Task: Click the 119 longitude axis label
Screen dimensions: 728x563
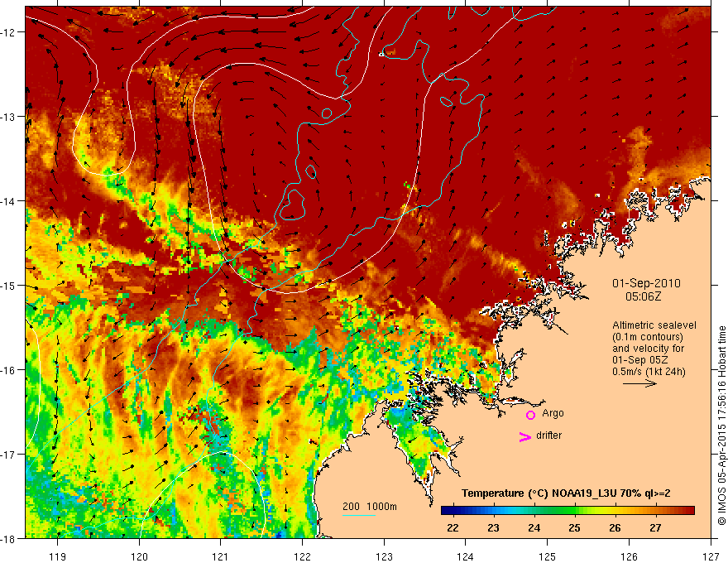Action: tap(58, 556)
